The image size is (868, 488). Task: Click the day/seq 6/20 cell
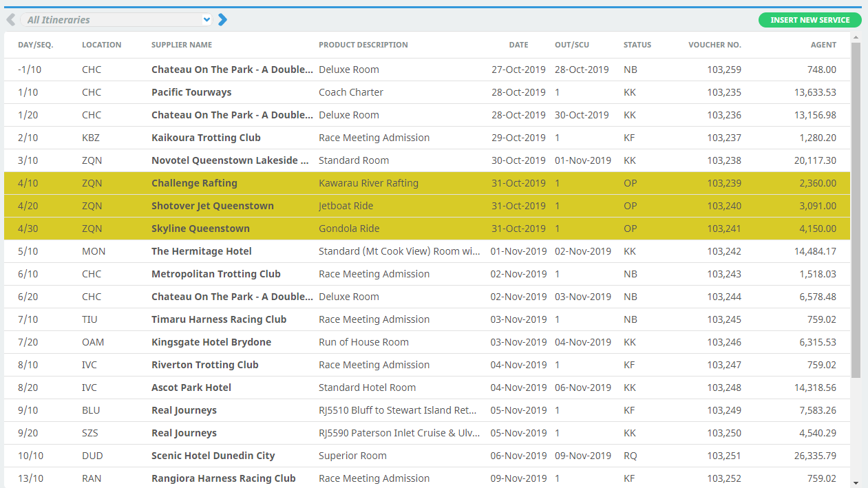coord(28,297)
